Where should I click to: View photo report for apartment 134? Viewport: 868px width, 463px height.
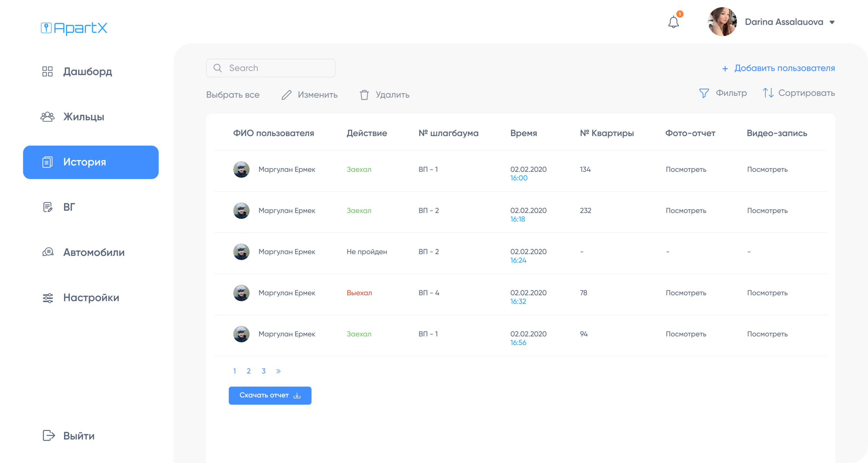[x=686, y=170]
